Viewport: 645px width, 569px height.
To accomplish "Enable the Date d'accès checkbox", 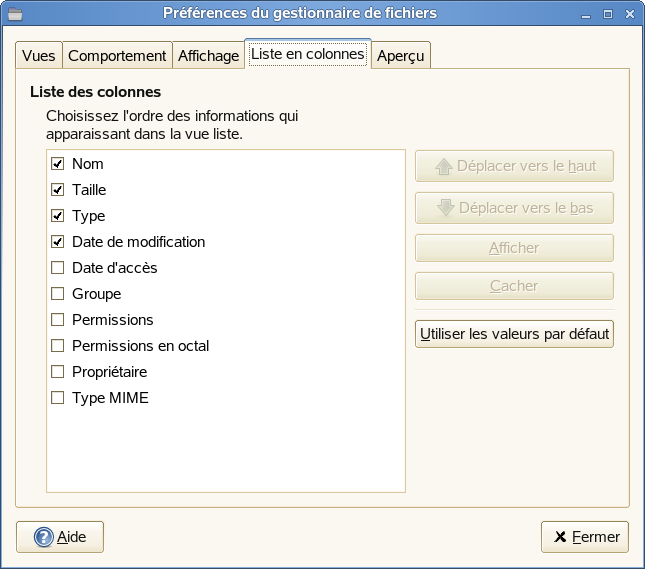I will pos(57,268).
